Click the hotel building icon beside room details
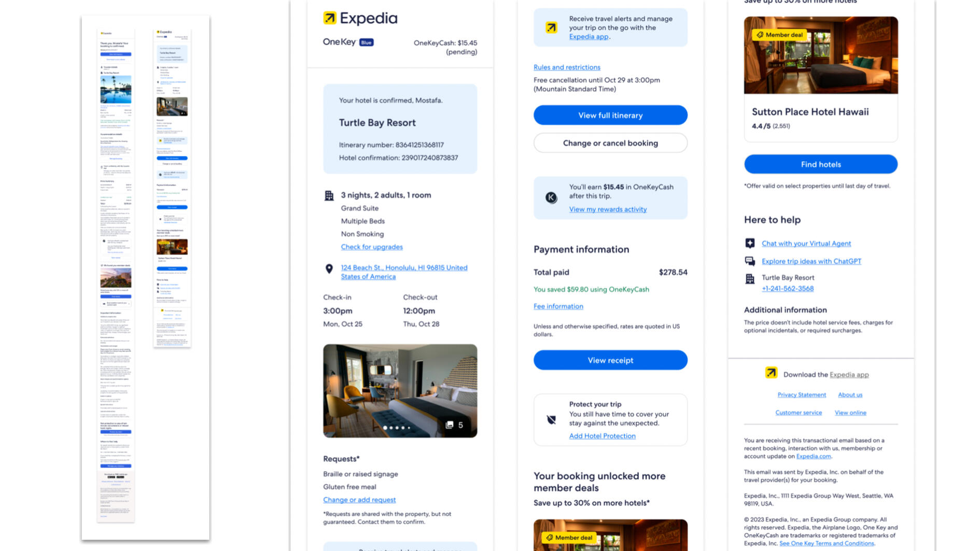The height and width of the screenshot is (551, 980). click(x=329, y=195)
